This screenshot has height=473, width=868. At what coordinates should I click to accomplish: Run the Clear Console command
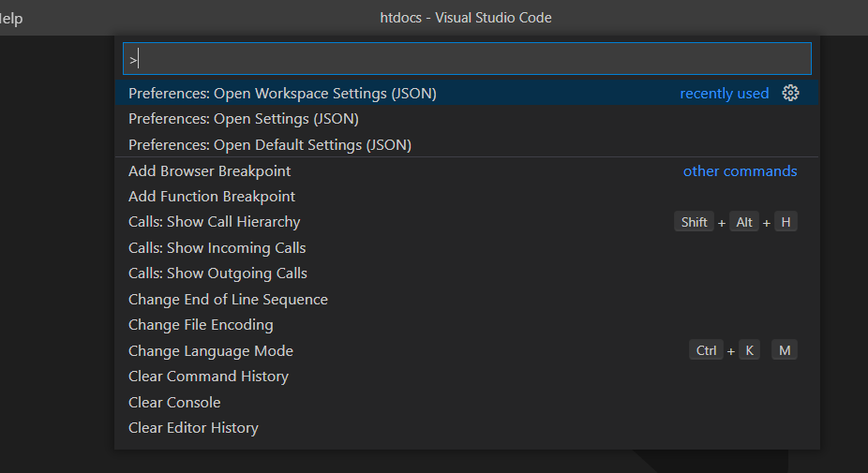point(467,402)
